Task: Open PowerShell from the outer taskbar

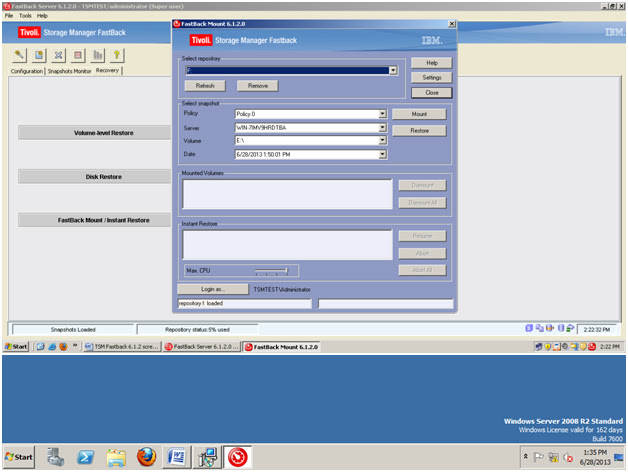Action: tap(86, 457)
